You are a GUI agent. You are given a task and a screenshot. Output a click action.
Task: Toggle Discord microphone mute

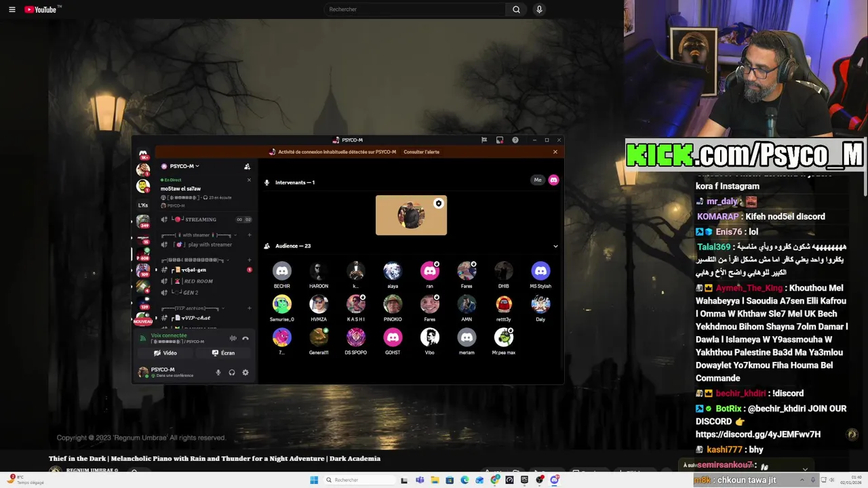click(218, 372)
